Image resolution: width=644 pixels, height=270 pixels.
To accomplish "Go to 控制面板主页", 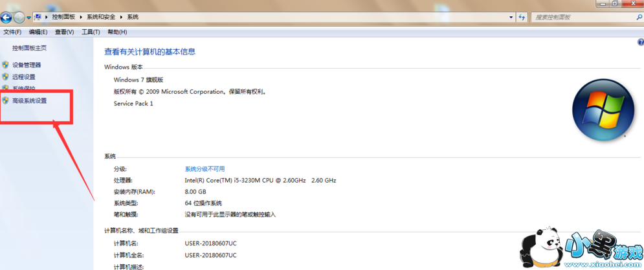I will [30, 48].
